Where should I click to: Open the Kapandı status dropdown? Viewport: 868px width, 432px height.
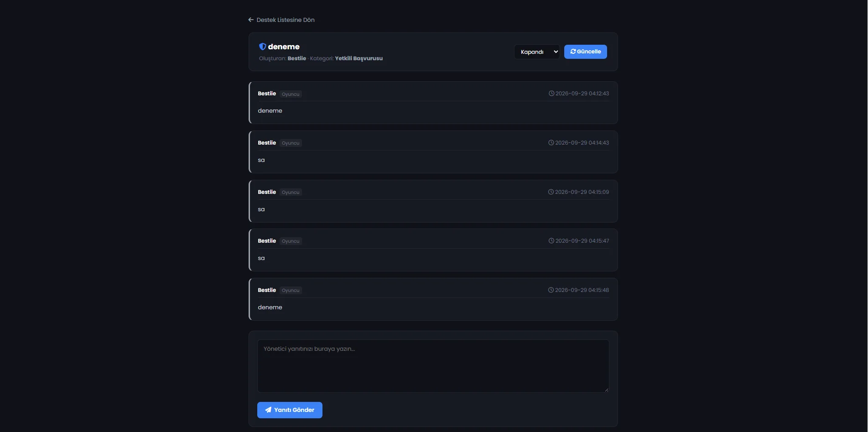[x=537, y=52]
